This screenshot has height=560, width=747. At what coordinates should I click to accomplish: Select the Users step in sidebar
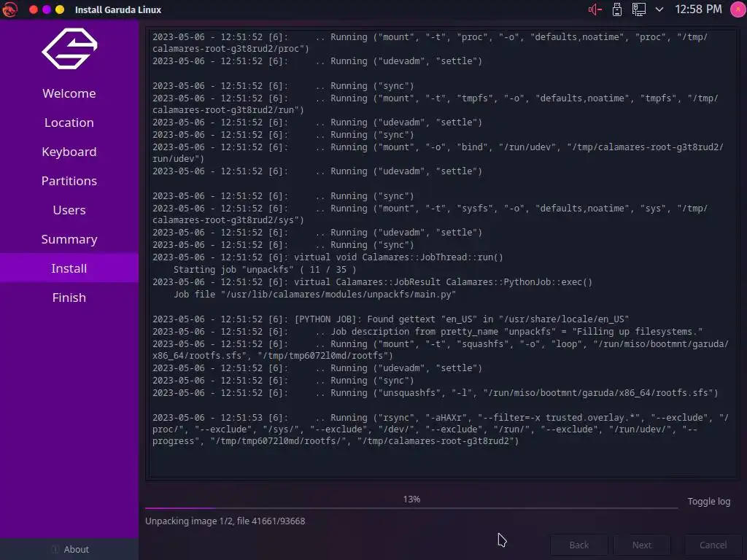pos(69,210)
